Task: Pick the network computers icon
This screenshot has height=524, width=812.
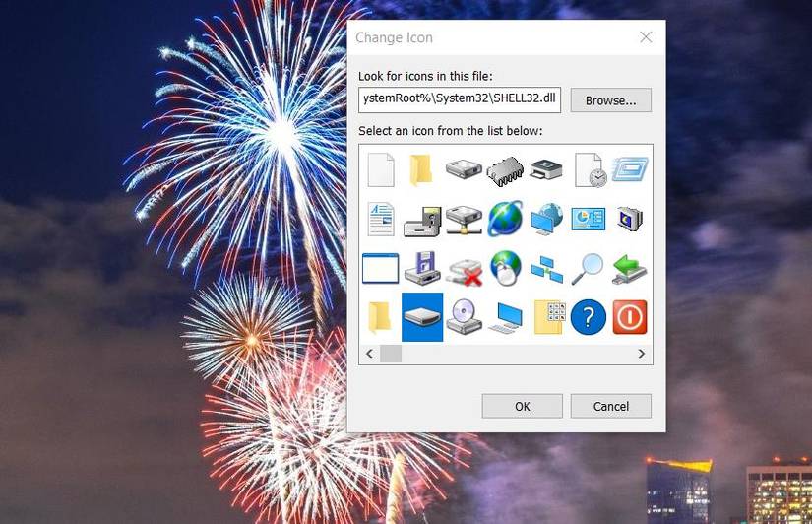Action: [547, 269]
